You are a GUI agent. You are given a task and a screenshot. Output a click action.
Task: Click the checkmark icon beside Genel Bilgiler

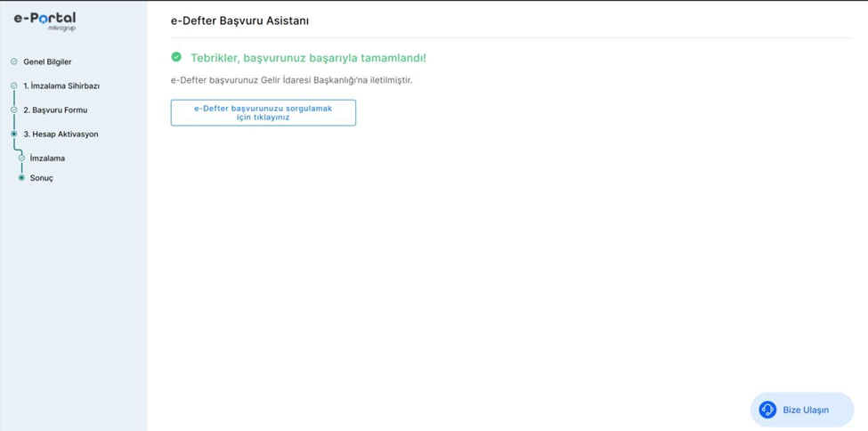pyautogui.click(x=13, y=61)
